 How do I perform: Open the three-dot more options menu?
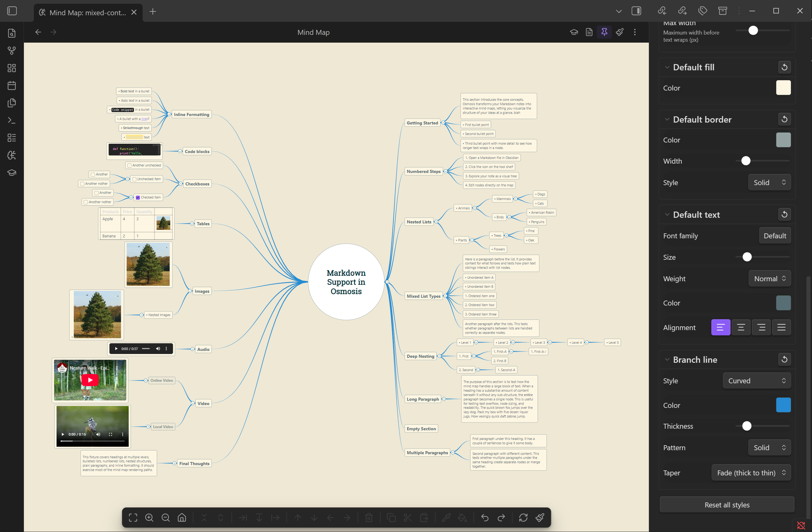635,32
